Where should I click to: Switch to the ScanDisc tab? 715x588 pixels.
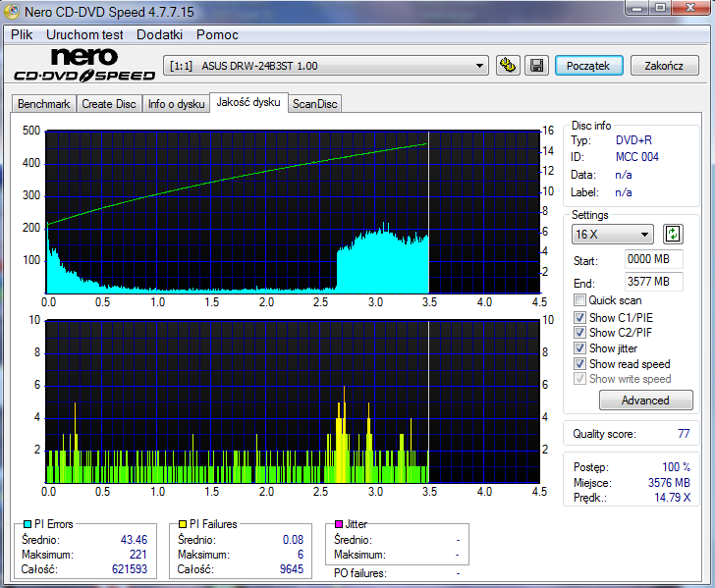[314, 104]
